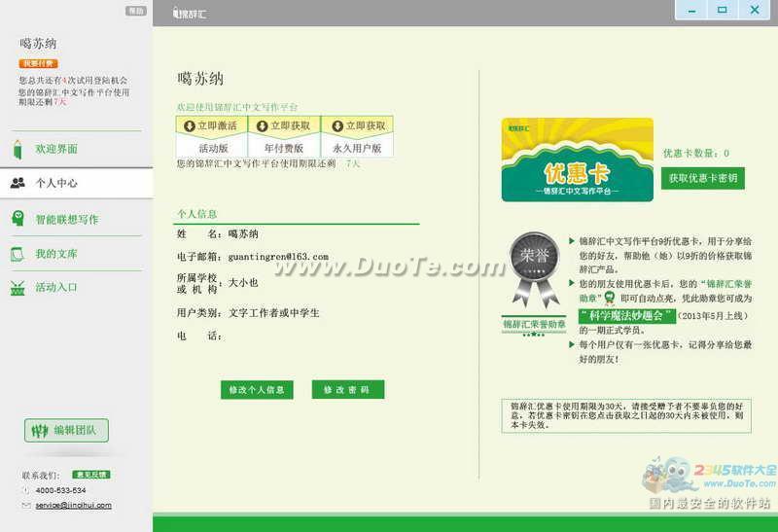Viewport: 778px width, 532px height.
Task: Click the phone number 4000-533-534
Action: tap(60, 490)
